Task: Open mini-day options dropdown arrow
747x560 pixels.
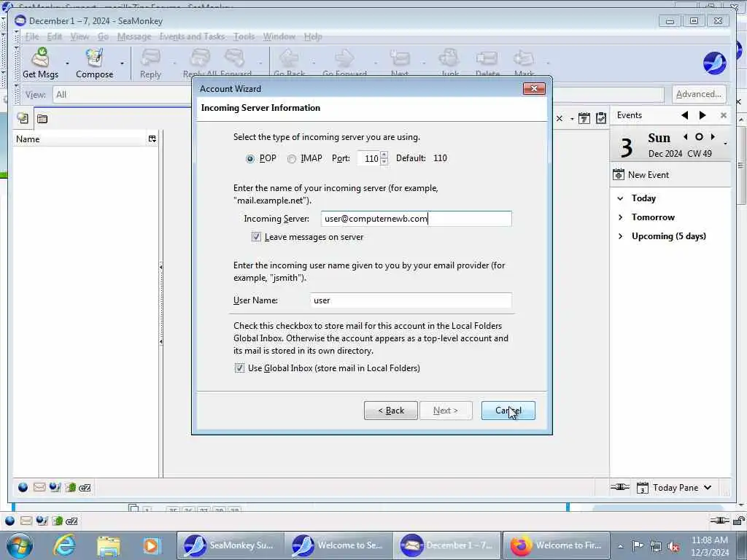Action: pos(725,142)
